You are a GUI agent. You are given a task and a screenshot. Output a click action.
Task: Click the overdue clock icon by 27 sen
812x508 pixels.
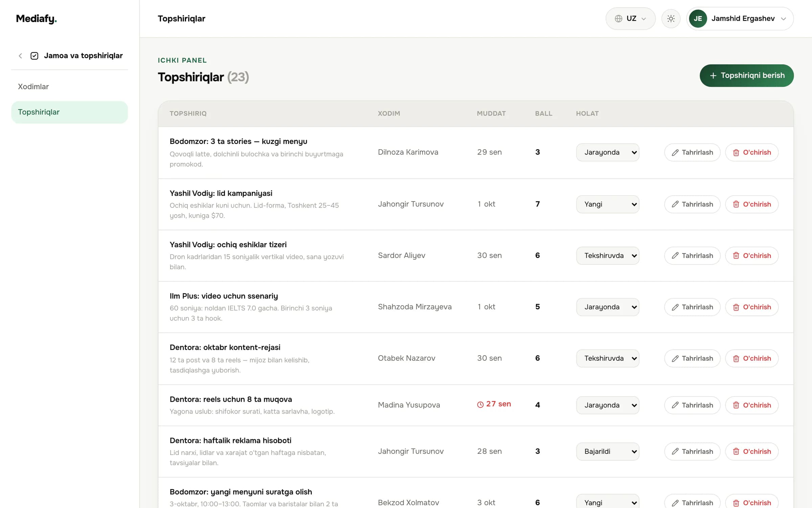tap(480, 405)
